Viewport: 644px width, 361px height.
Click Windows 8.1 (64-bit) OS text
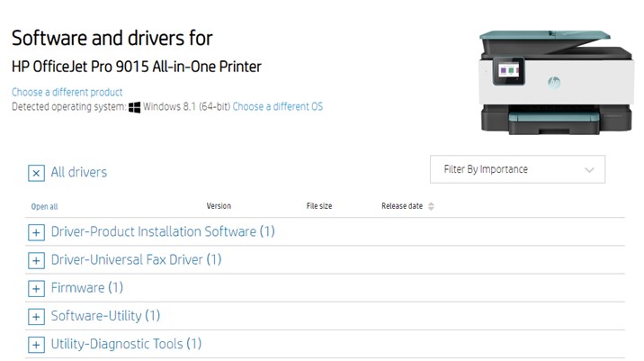point(186,106)
